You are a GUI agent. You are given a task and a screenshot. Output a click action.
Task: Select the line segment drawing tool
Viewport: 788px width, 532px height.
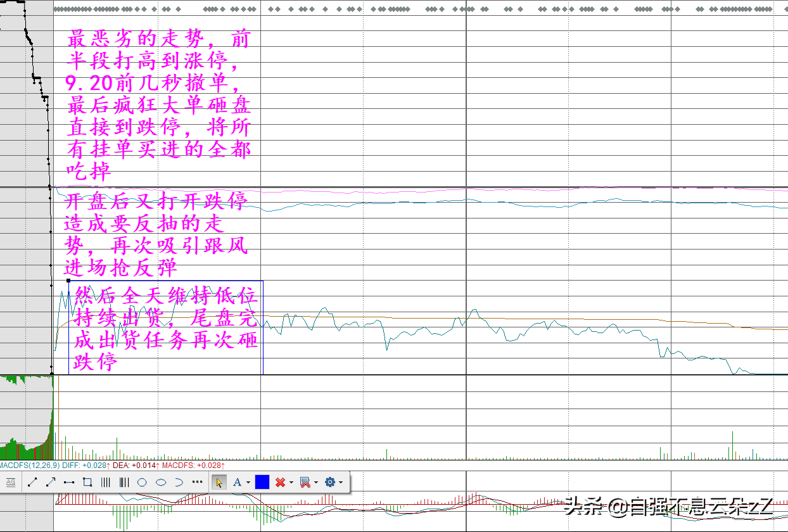(32, 483)
